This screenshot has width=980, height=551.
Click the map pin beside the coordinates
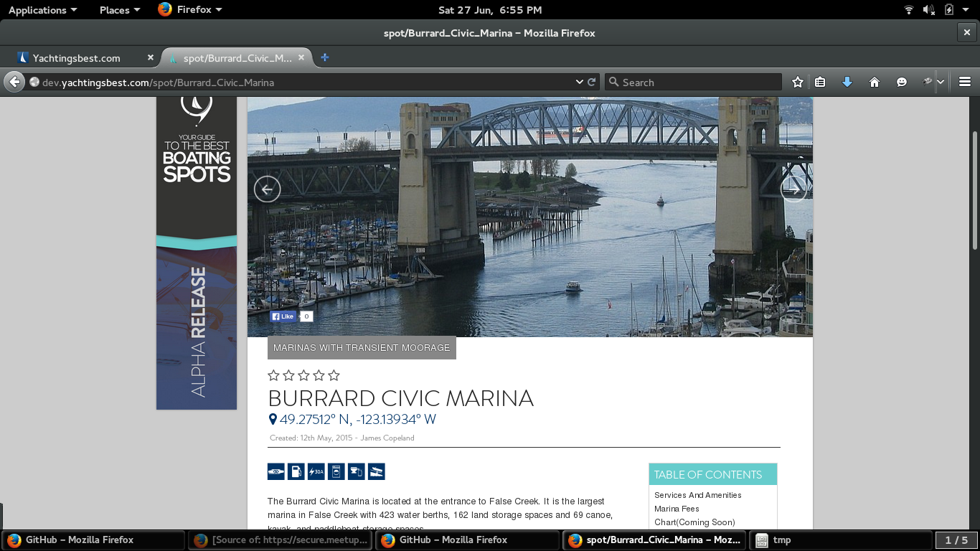click(273, 420)
